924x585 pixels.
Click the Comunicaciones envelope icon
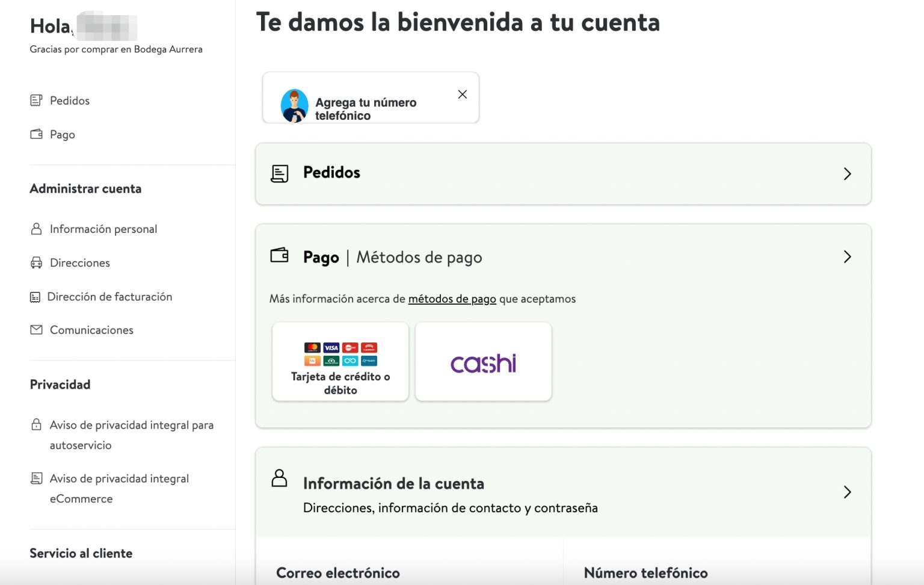click(35, 329)
